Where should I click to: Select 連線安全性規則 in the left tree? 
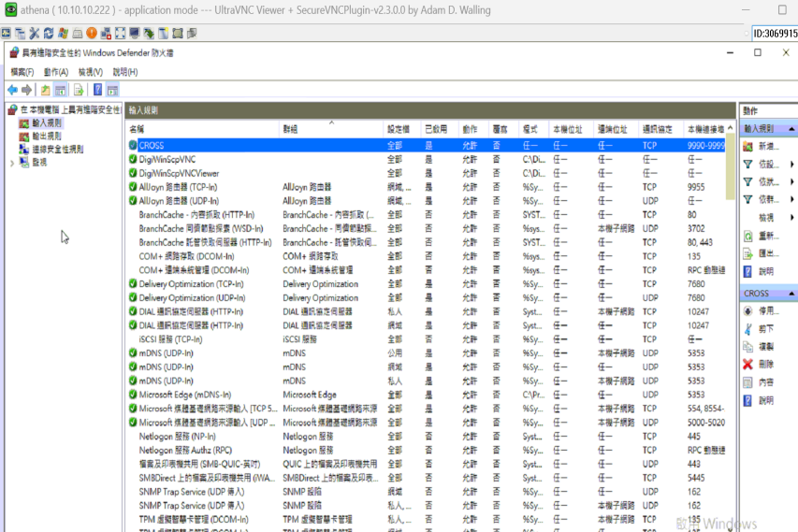pyautogui.click(x=58, y=150)
